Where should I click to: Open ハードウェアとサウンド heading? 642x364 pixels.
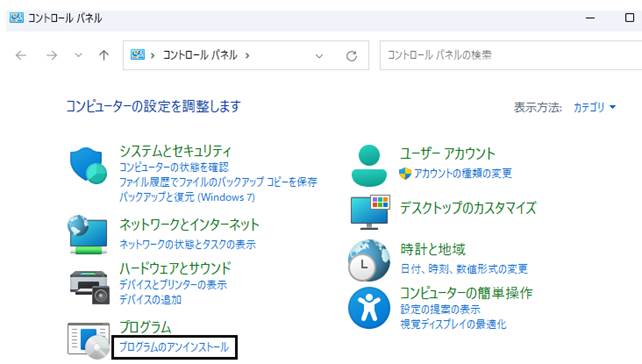(175, 269)
